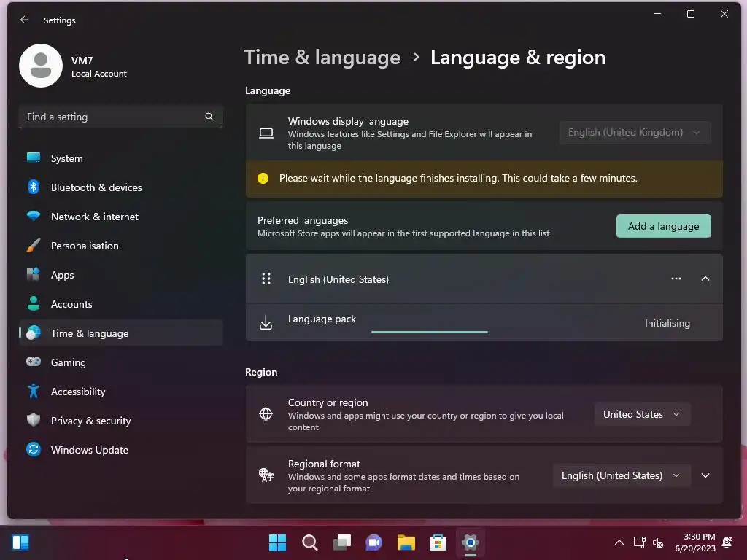Click the yellow warning icon in notice
This screenshot has height=560, width=747.
click(x=263, y=178)
